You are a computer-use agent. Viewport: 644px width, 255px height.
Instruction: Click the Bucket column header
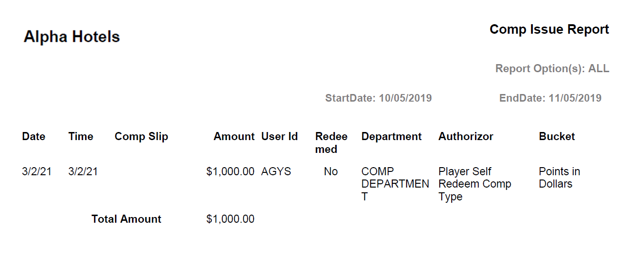[557, 137]
